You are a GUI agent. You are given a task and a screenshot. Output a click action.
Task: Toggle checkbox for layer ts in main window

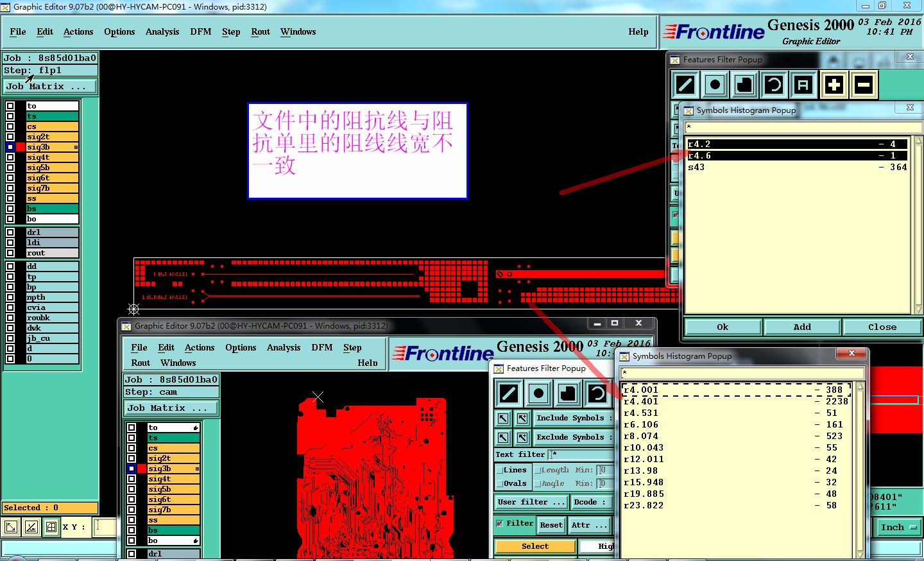[x=10, y=116]
